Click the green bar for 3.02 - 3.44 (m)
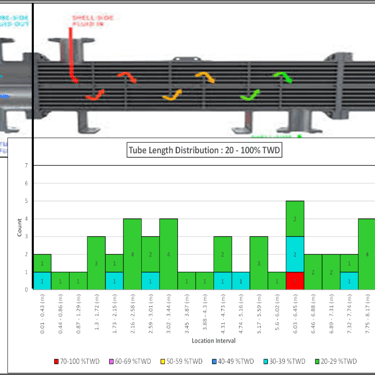The width and height of the screenshot is (375, 375). [169, 254]
